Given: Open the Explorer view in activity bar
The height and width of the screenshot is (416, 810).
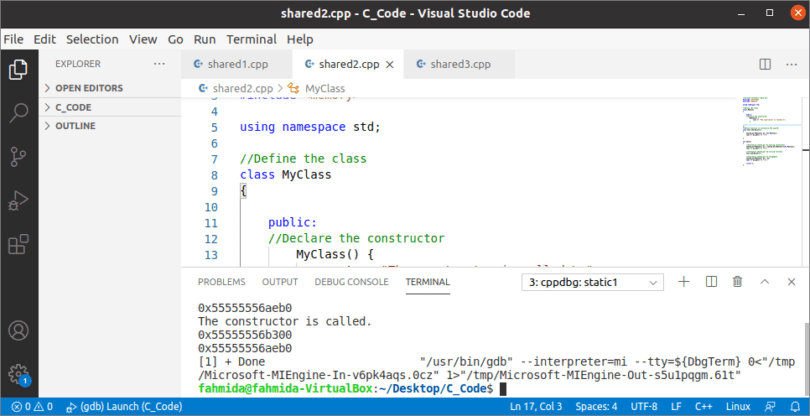Looking at the screenshot, I should (18, 70).
